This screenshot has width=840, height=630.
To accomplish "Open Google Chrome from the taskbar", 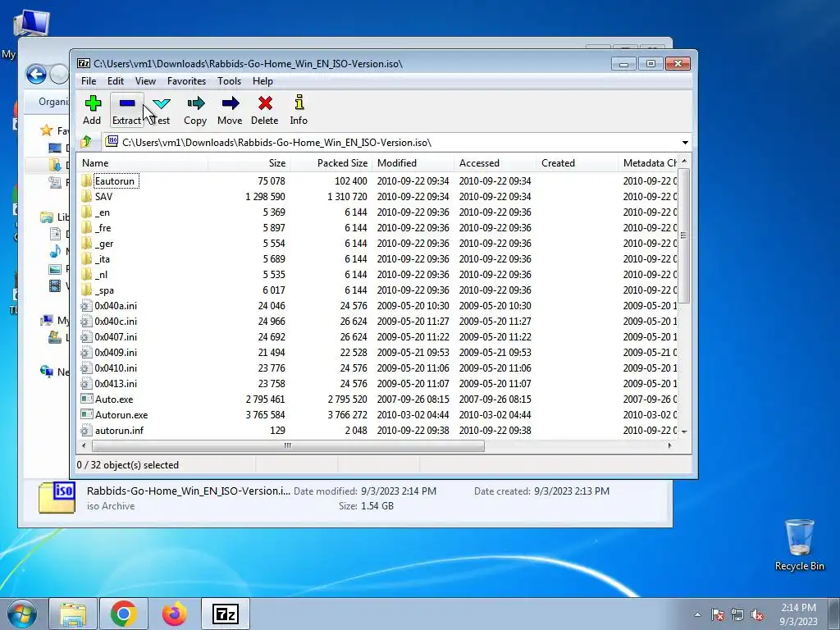I will 124,614.
